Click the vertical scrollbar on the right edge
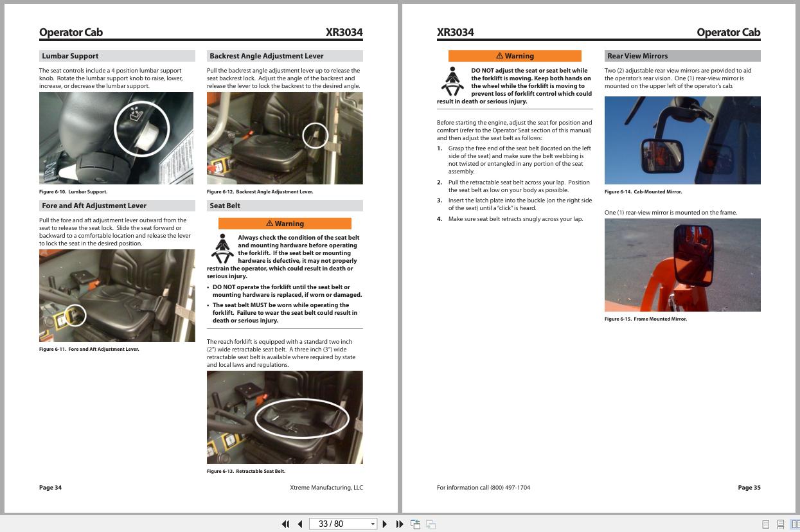Screen dimensions: 800x532 click(x=797, y=257)
